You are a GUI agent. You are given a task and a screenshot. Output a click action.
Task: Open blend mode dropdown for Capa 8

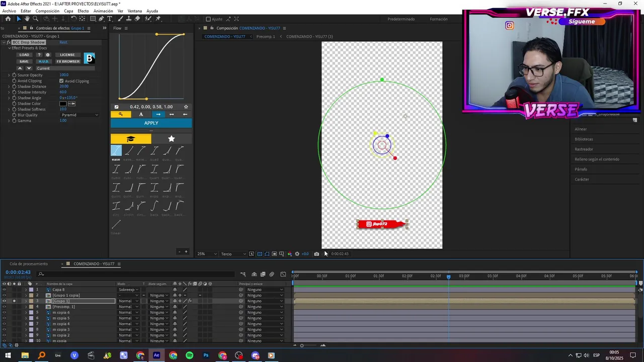coord(128,290)
